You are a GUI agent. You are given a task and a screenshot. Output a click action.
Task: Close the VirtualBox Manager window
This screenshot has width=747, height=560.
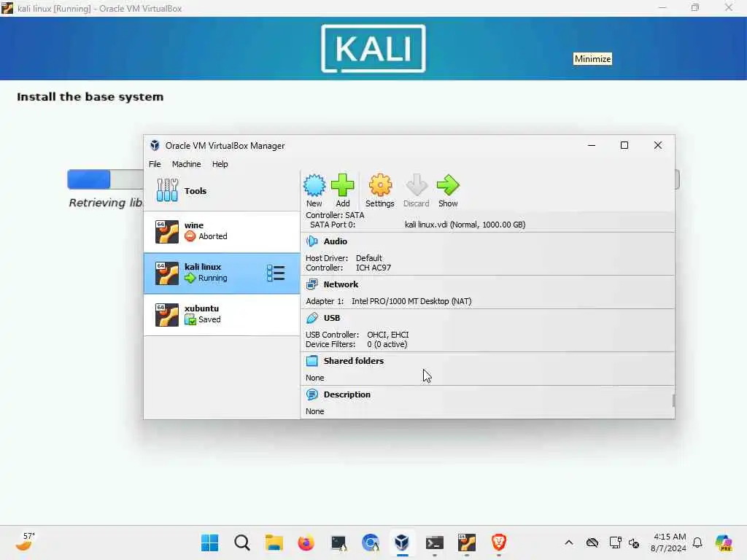pos(658,145)
